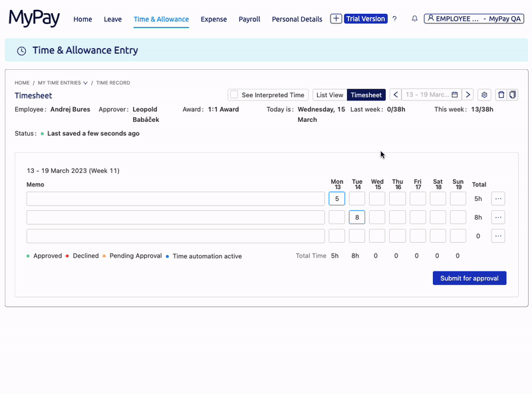Go to next week with the right chevron

tap(468, 95)
